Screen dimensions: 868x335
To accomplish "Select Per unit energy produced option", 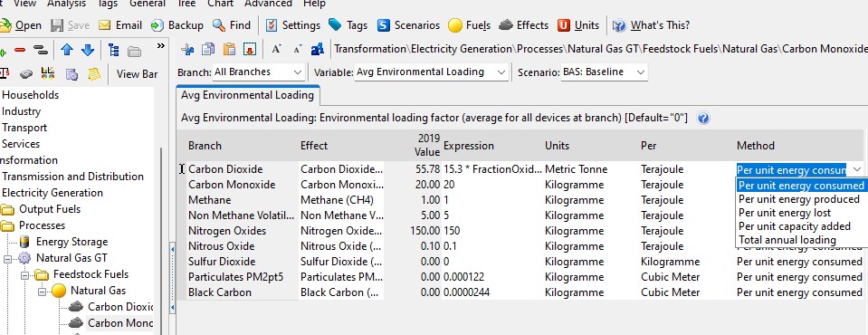I will coord(799,199).
